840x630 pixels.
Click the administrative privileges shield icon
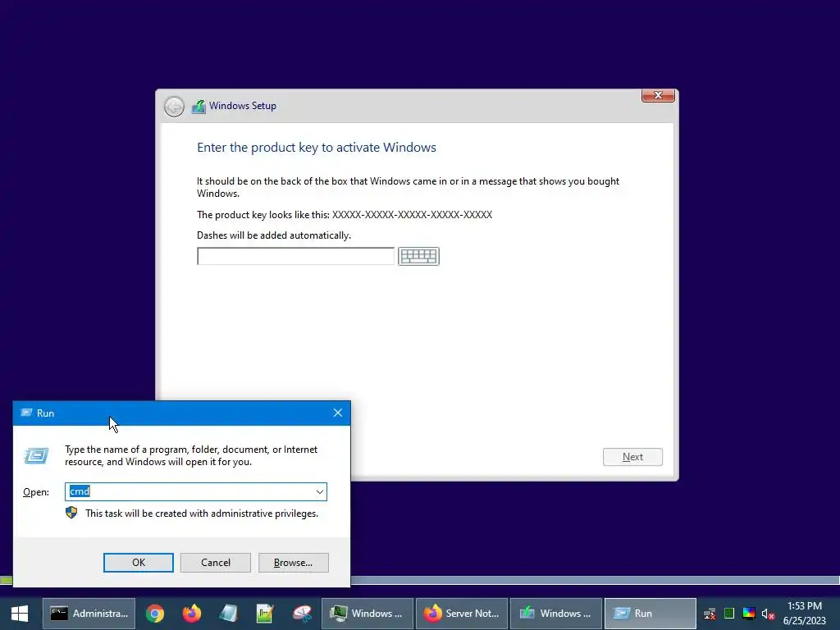[x=71, y=514]
